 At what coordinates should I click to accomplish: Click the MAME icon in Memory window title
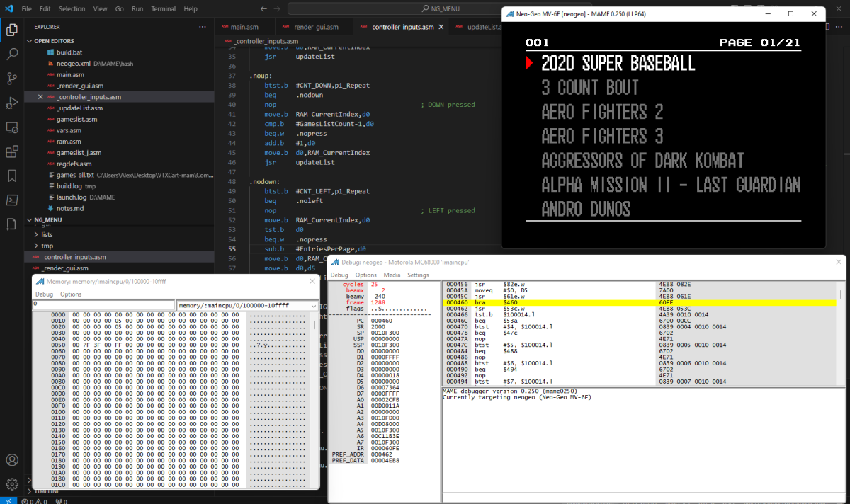(x=40, y=281)
